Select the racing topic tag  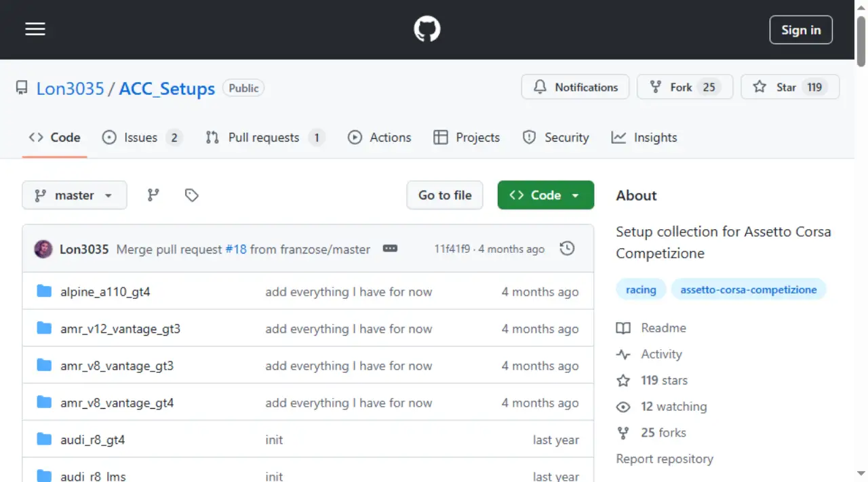(641, 289)
